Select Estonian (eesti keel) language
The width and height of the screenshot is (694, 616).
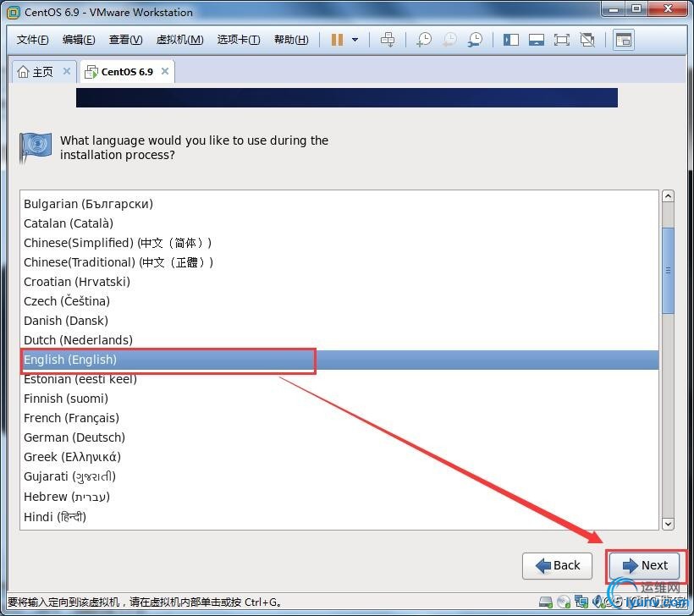pyautogui.click(x=339, y=379)
